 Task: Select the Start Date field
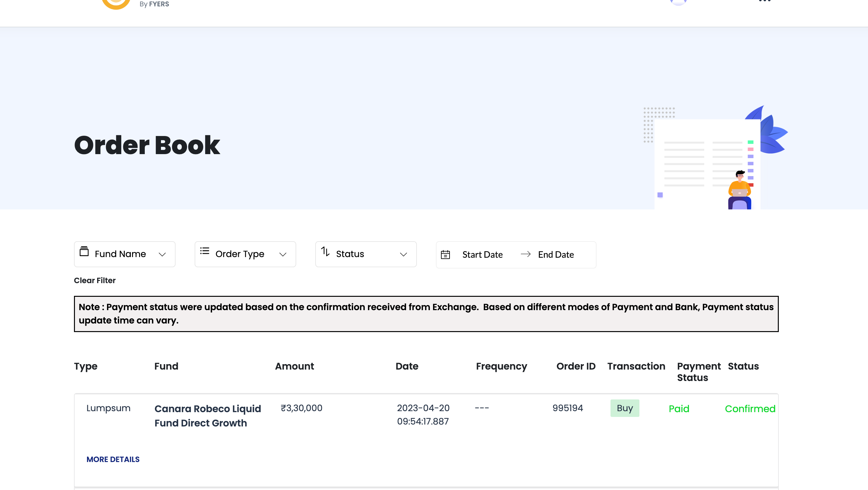pos(482,255)
